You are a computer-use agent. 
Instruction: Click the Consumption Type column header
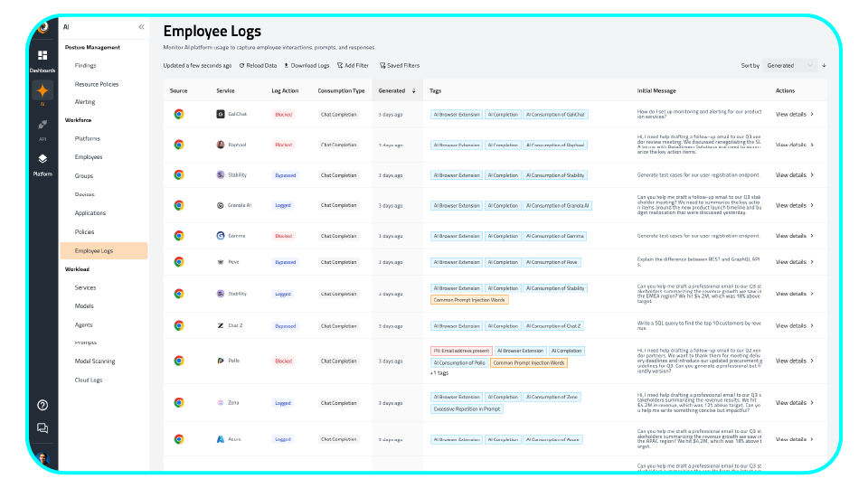(341, 90)
